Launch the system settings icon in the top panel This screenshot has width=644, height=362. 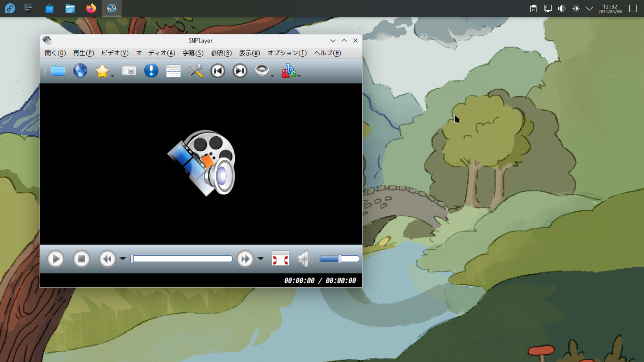point(29,8)
